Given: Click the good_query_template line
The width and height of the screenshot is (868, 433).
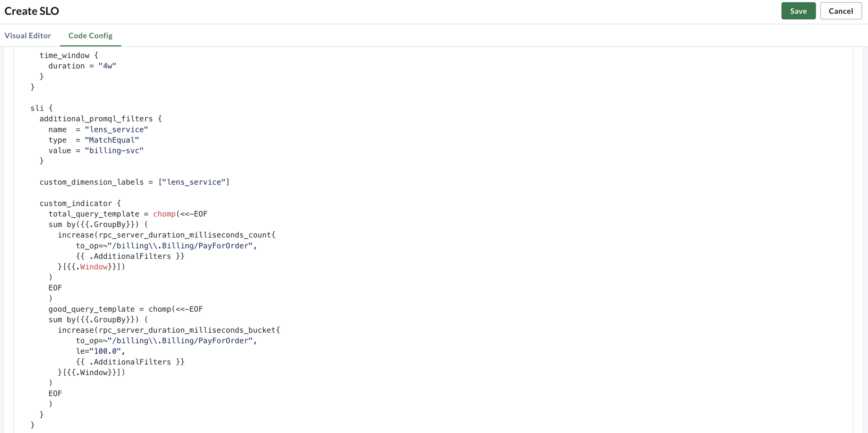Looking at the screenshot, I should (x=126, y=309).
